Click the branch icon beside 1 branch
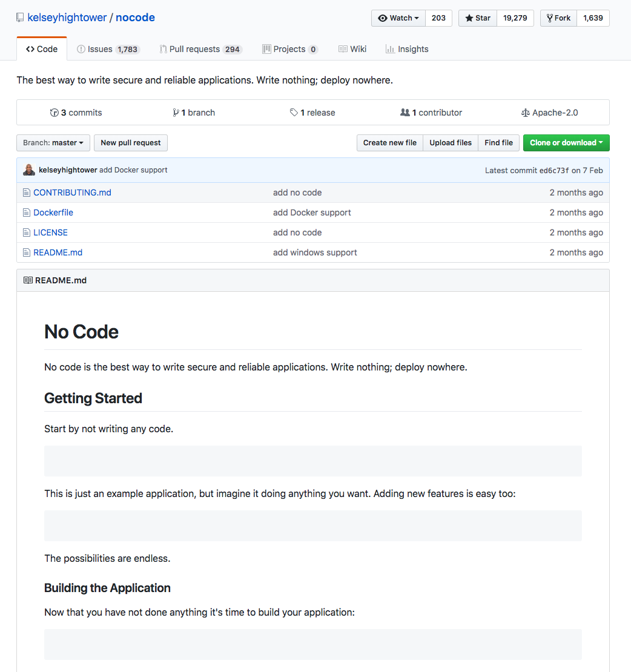 [x=176, y=113]
